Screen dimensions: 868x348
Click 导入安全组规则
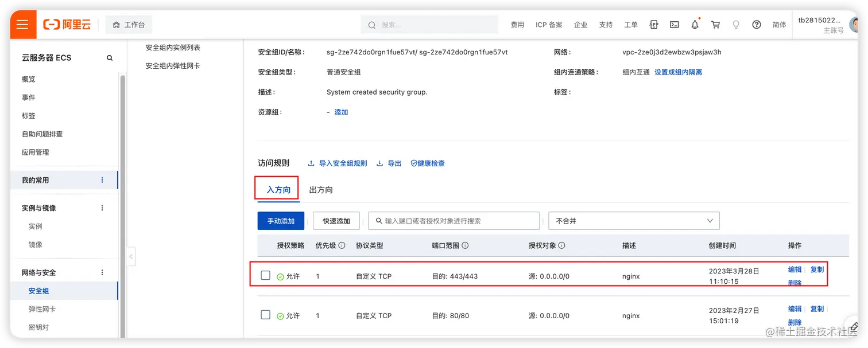[x=338, y=163]
